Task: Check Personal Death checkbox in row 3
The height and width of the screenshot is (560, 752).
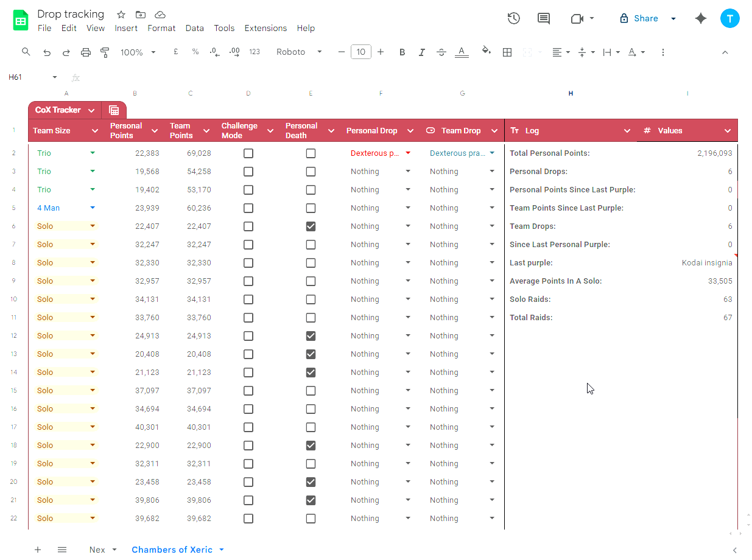Action: coord(311,172)
